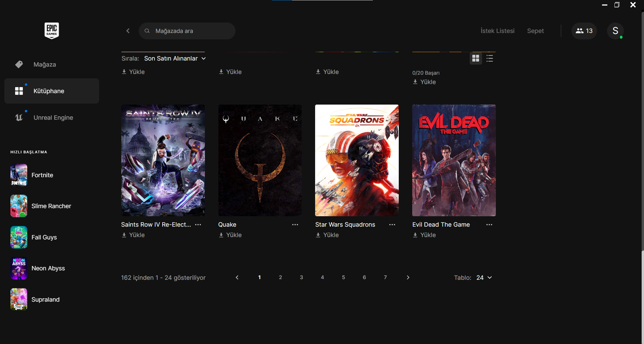Click the magnifier icon in search bar

tap(147, 31)
